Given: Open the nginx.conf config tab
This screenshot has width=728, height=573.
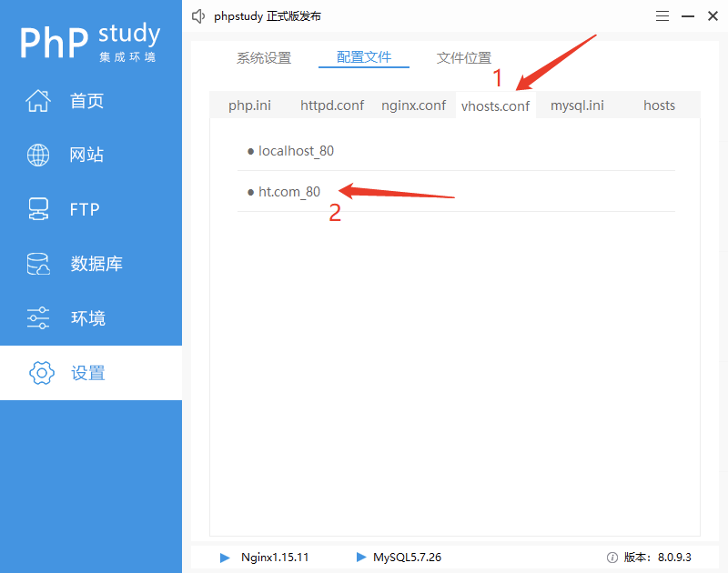Looking at the screenshot, I should point(414,106).
